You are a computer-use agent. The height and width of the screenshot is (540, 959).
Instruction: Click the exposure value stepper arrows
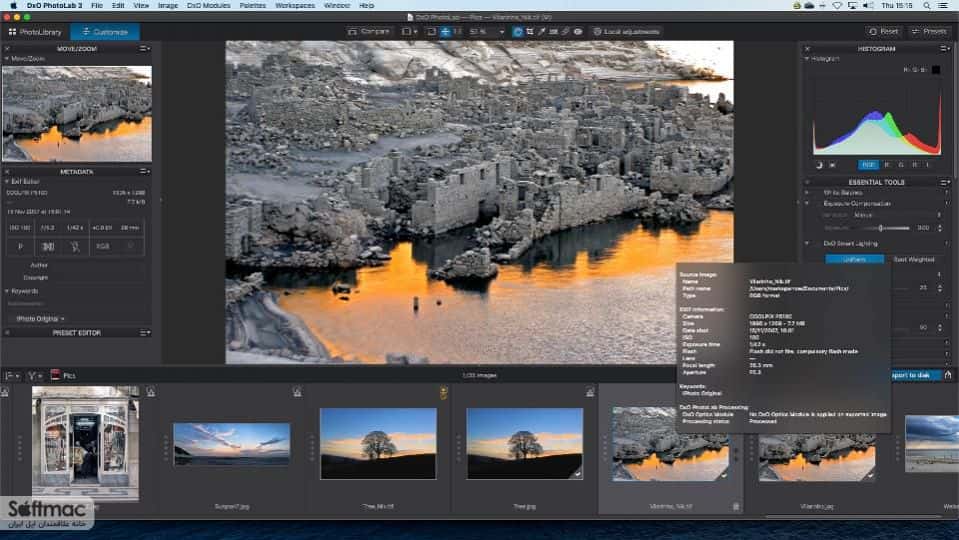coord(940,228)
